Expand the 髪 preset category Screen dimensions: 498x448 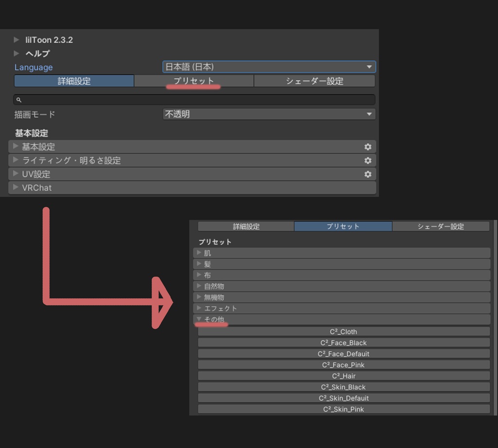342,264
